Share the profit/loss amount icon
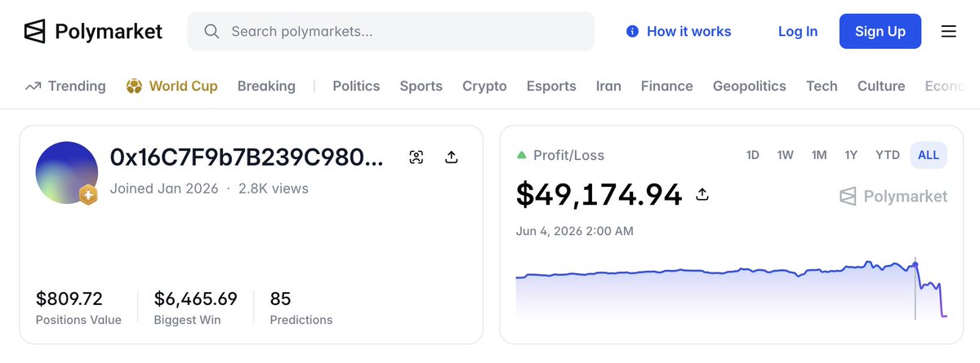 point(702,195)
